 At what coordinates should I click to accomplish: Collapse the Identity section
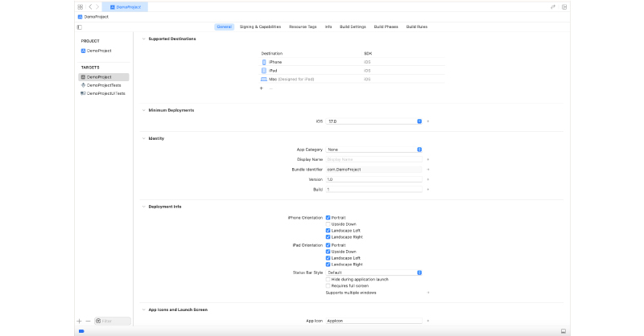144,139
